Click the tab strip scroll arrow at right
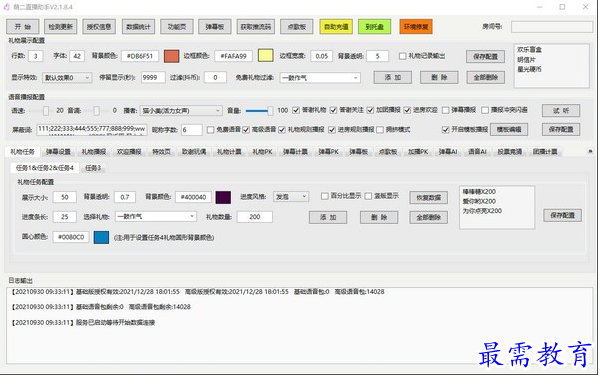This screenshot has height=386, width=600. click(590, 152)
